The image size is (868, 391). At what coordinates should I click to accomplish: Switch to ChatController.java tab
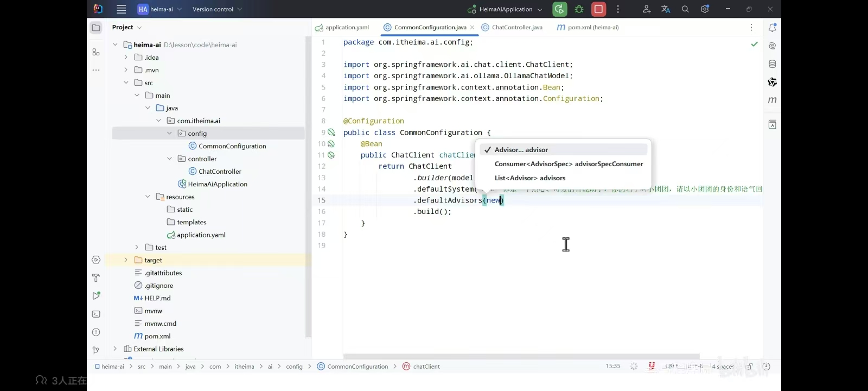(x=512, y=27)
